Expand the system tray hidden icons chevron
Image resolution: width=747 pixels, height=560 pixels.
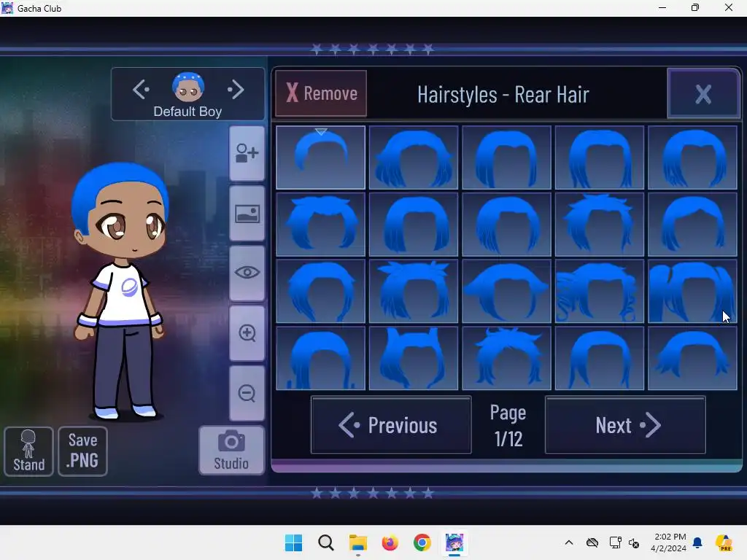[569, 542]
